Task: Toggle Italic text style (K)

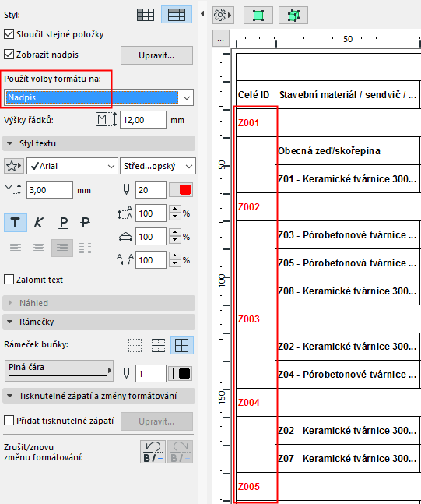Action: pyautogui.click(x=39, y=223)
